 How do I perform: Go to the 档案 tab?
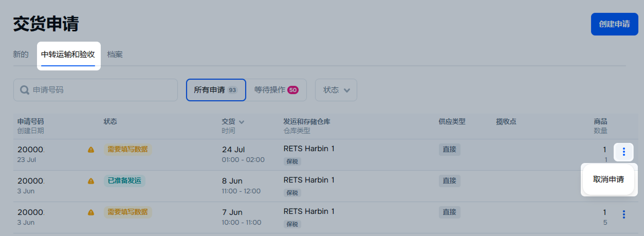(x=115, y=54)
